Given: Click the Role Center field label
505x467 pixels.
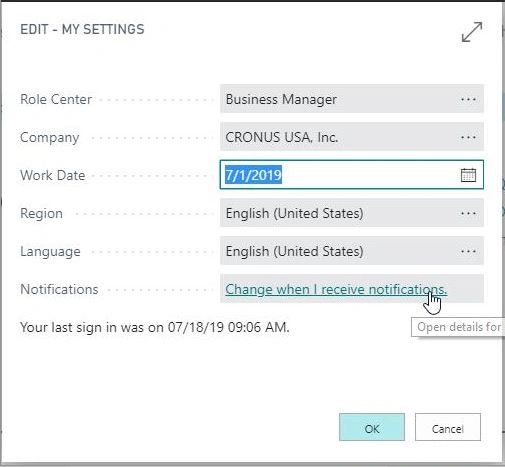Looking at the screenshot, I should [x=56, y=99].
